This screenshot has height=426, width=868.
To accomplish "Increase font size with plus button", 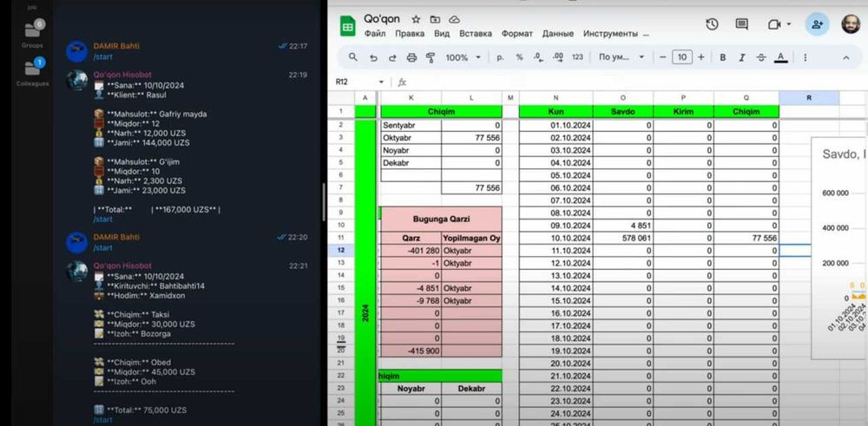I will pos(700,57).
